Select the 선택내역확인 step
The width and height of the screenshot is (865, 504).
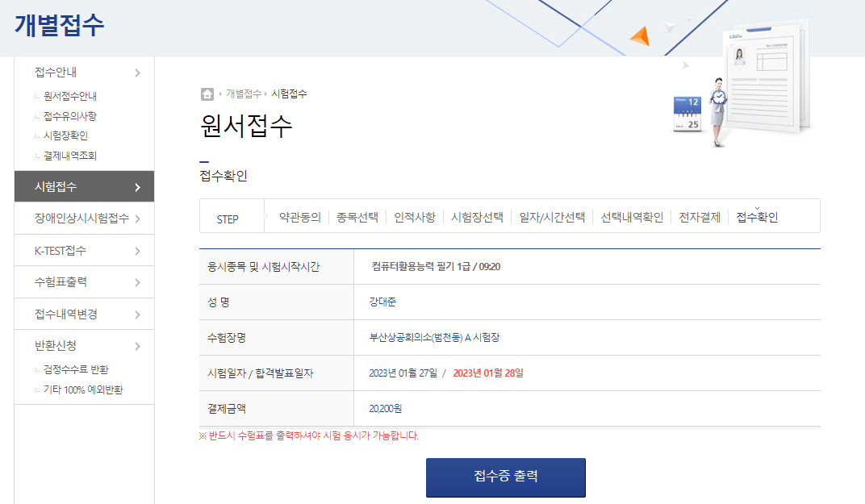click(632, 217)
